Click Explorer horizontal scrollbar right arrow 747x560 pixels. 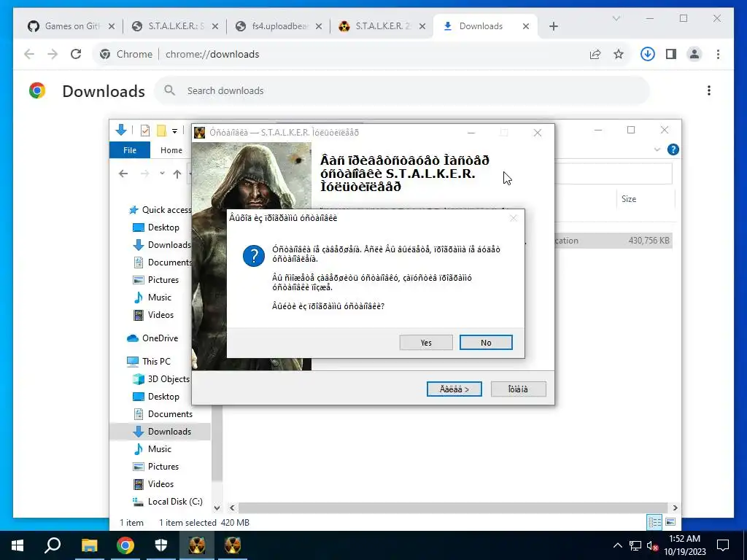coord(675,508)
